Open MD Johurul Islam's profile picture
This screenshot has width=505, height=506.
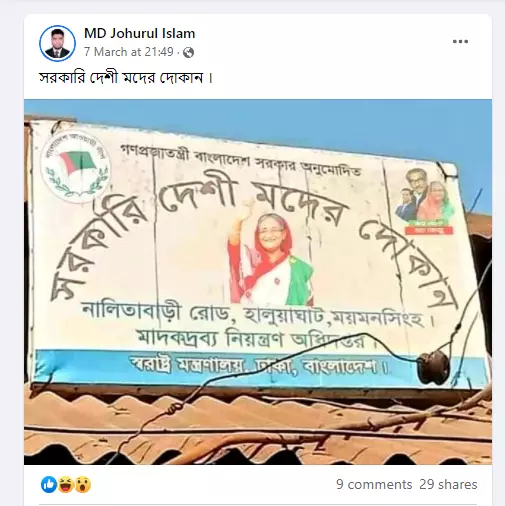point(57,43)
